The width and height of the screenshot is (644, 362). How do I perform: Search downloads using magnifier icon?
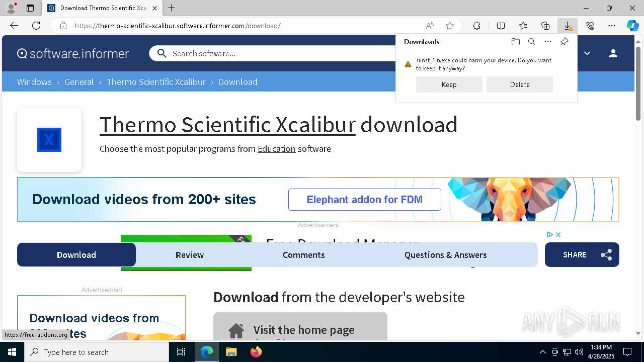(531, 42)
